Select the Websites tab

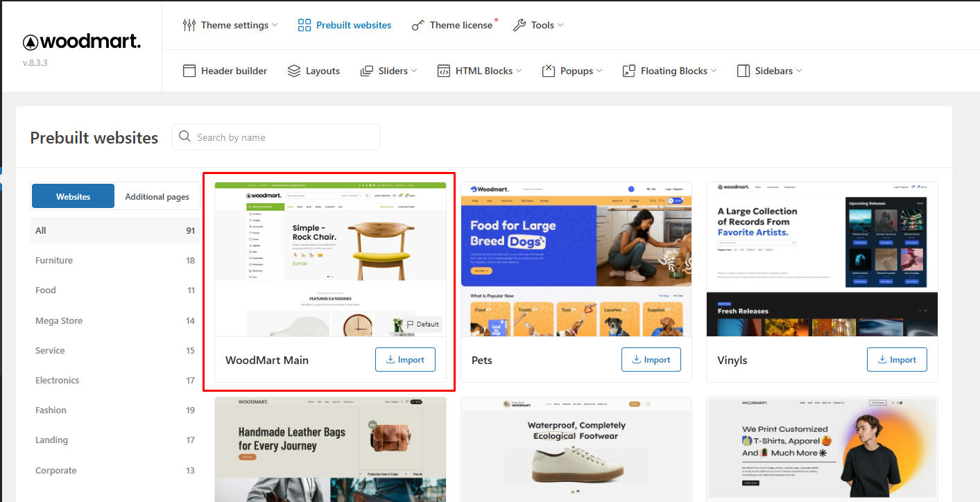coord(73,197)
